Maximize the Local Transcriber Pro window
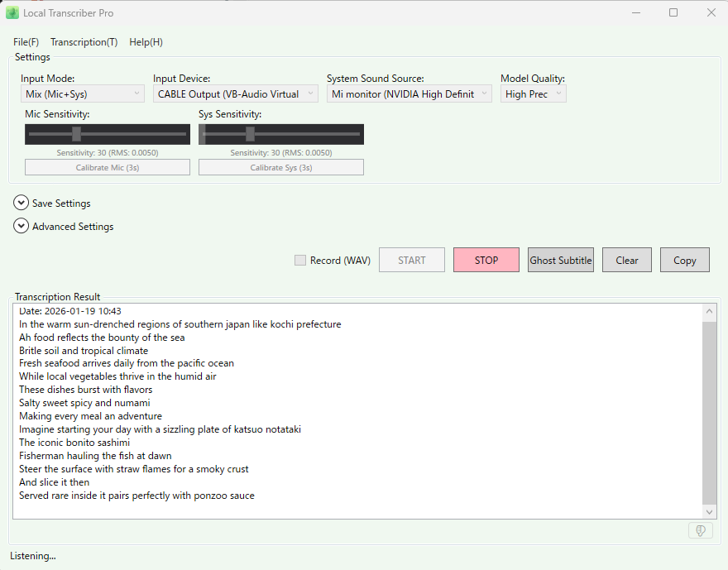728x570 pixels. coord(673,13)
